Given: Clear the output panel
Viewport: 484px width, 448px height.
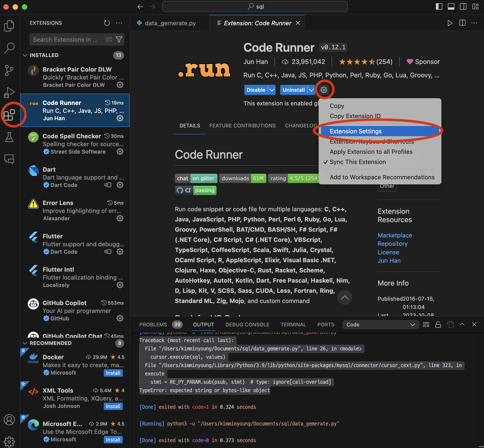Looking at the screenshot, I should 426,324.
